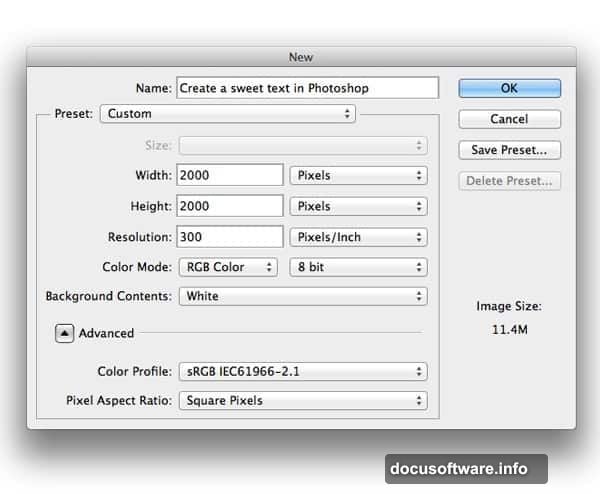
Task: Open the Height units dropdown
Action: (x=358, y=206)
